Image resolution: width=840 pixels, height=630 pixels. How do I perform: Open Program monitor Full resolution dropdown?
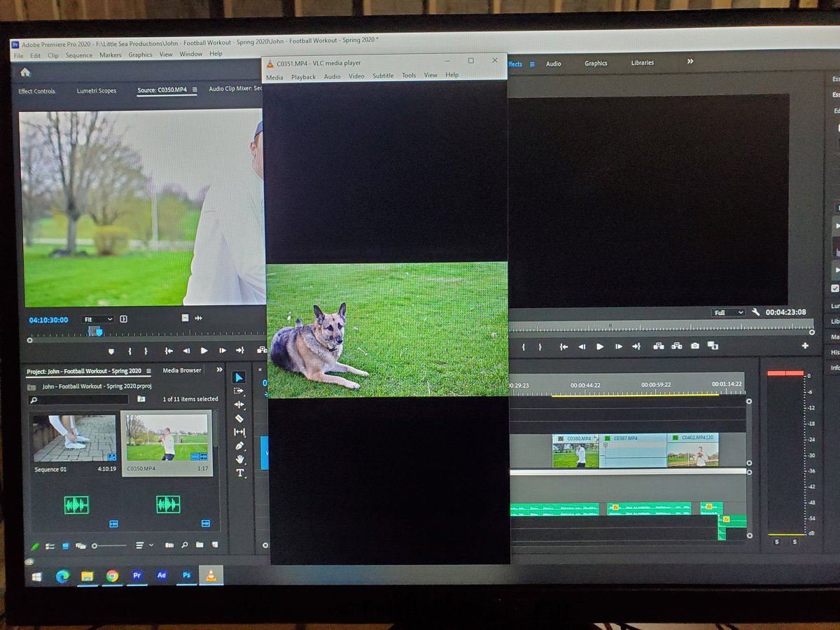click(728, 312)
